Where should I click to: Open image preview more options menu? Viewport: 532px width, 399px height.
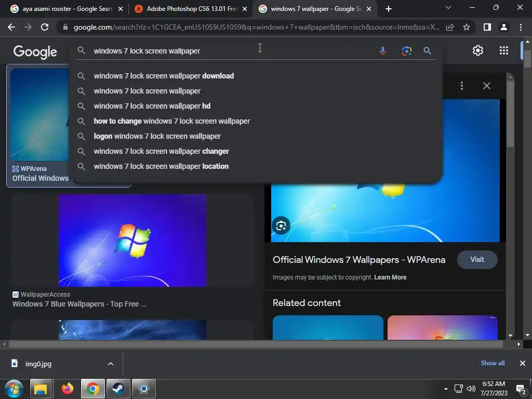click(462, 86)
